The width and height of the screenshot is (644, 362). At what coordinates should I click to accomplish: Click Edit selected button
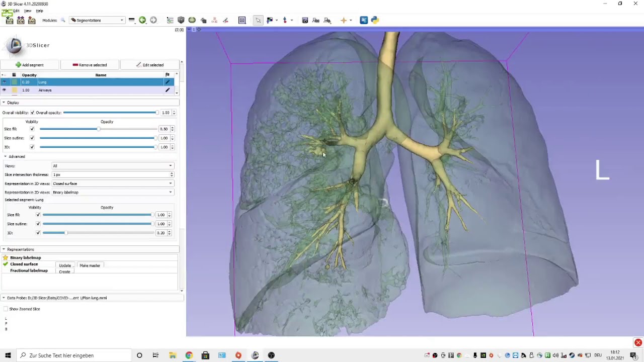click(150, 65)
